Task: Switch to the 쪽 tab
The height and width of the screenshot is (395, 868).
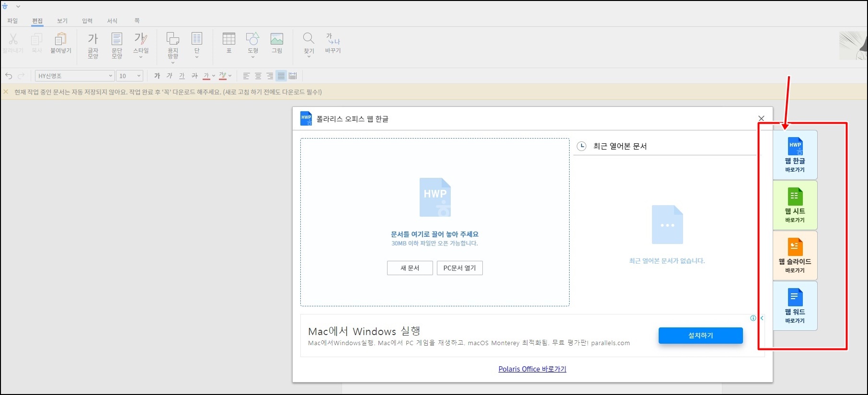Action: point(137,21)
